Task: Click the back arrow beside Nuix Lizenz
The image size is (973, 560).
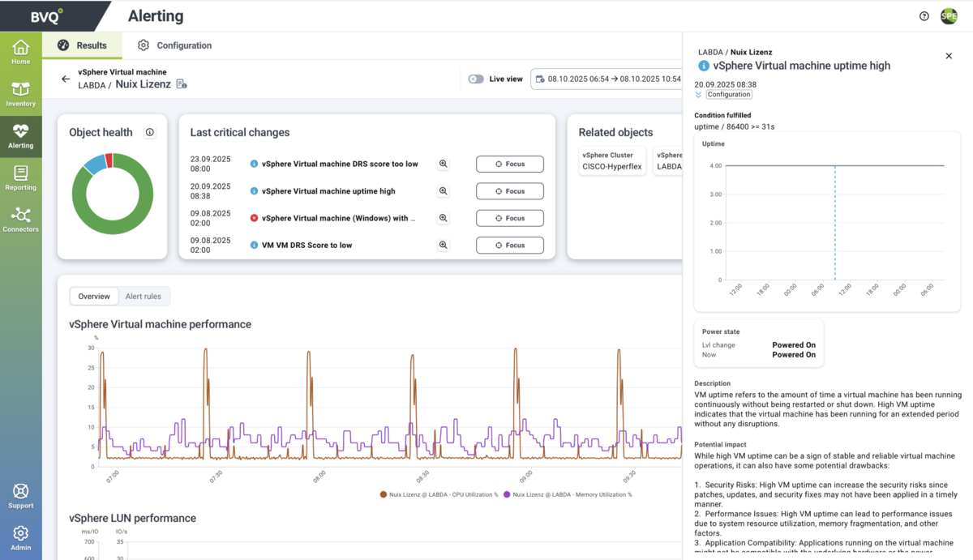Action: pyautogui.click(x=66, y=79)
